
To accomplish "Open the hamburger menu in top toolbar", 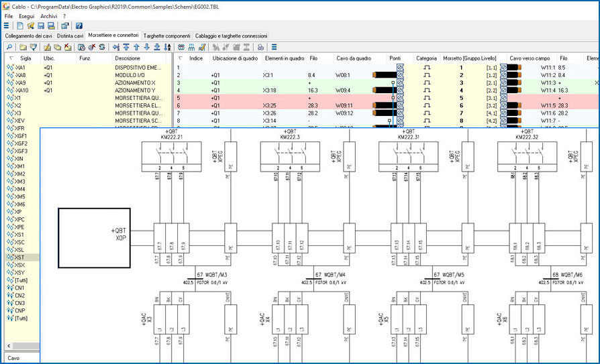I will [6, 25].
